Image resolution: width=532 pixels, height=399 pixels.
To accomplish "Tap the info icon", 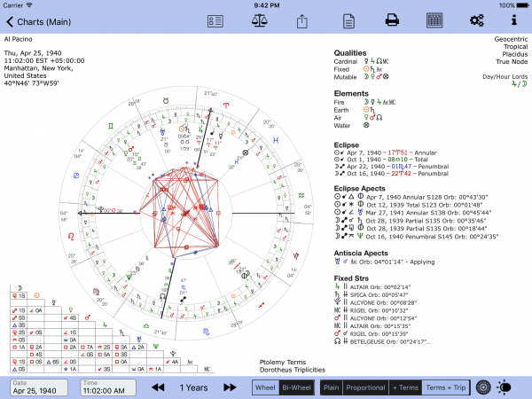I will click(513, 20).
